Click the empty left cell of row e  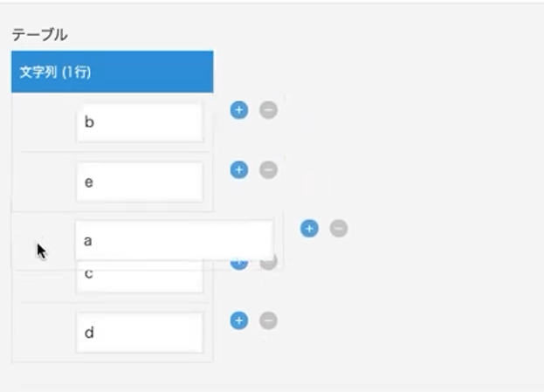tap(45, 182)
